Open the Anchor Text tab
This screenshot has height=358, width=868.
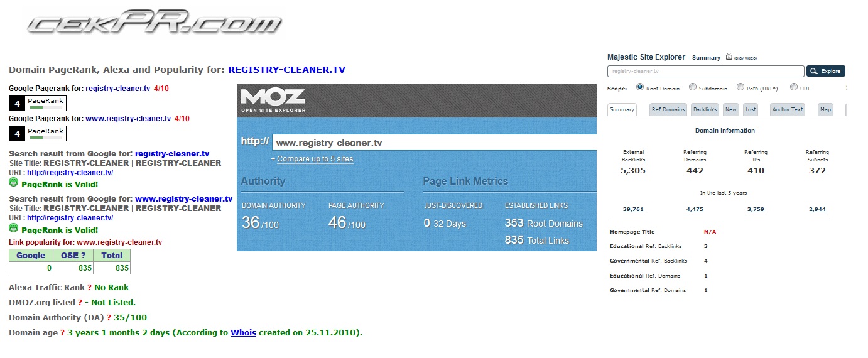788,109
